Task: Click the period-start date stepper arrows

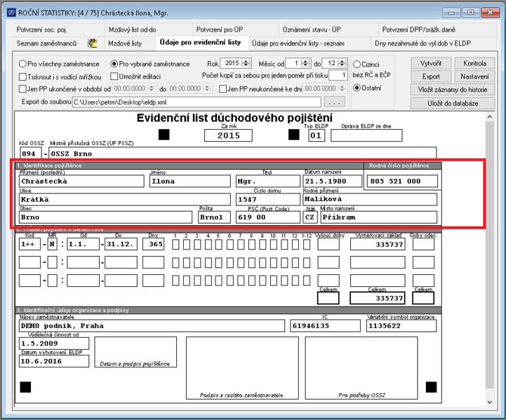Action: 152,88
